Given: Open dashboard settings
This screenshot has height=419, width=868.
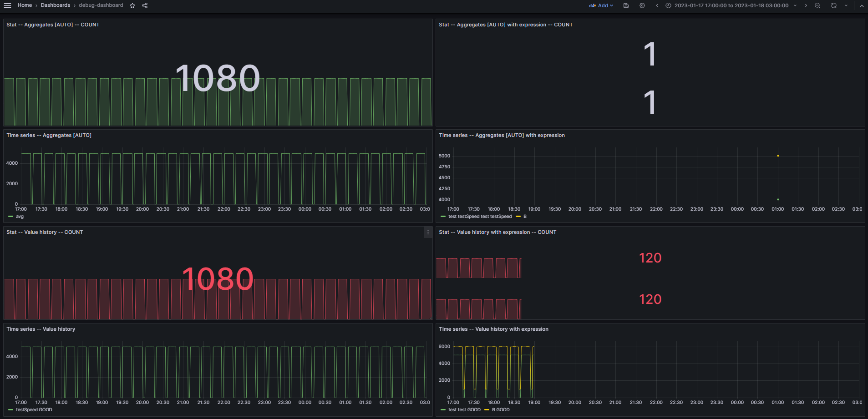Looking at the screenshot, I should point(642,5).
